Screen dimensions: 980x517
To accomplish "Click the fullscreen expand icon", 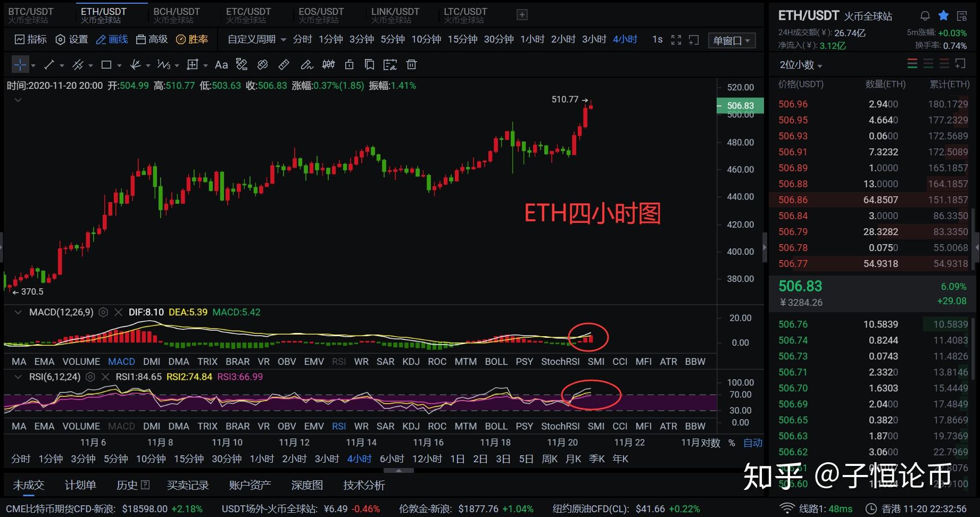I will [x=676, y=40].
